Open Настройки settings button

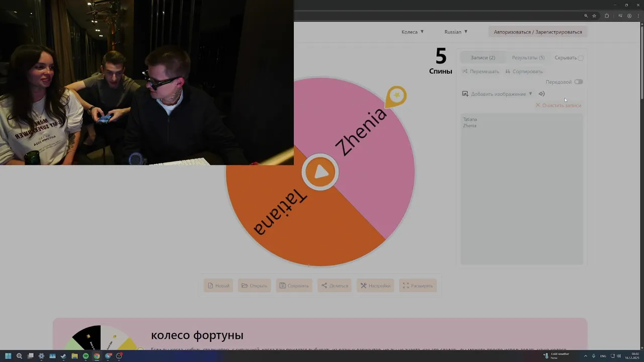[x=375, y=286]
